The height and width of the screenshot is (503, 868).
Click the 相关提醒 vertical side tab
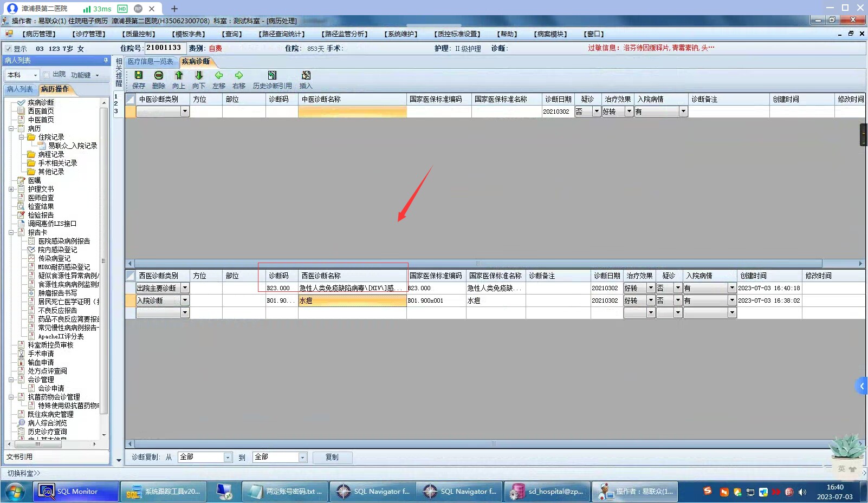119,72
